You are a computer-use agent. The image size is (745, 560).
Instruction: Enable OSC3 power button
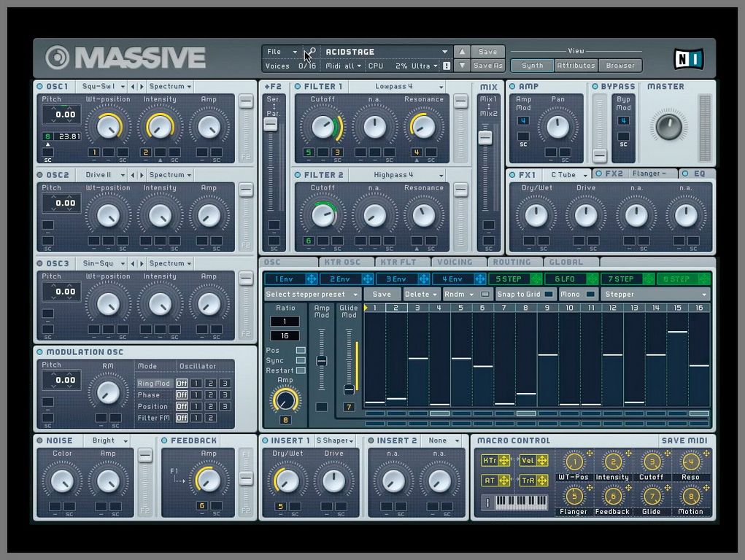tap(39, 263)
